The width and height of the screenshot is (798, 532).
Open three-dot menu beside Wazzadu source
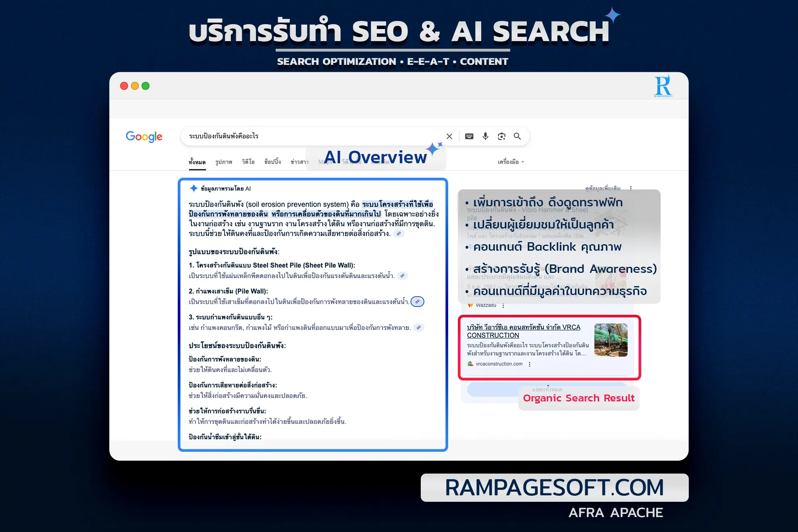pyautogui.click(x=503, y=306)
